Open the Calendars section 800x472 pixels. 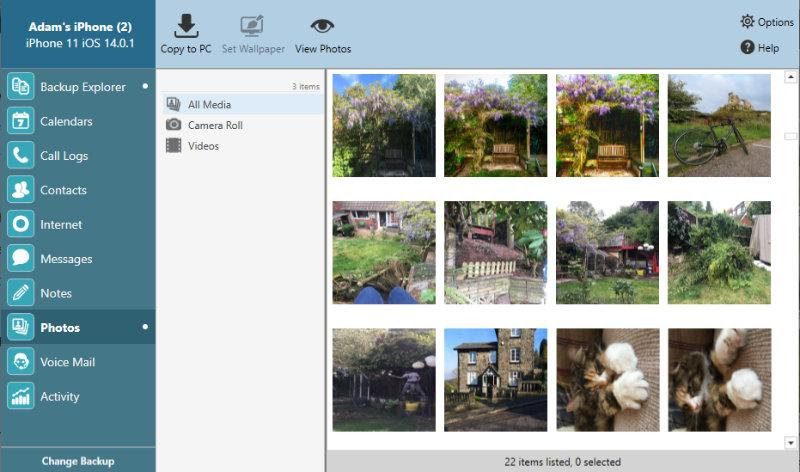coord(66,122)
